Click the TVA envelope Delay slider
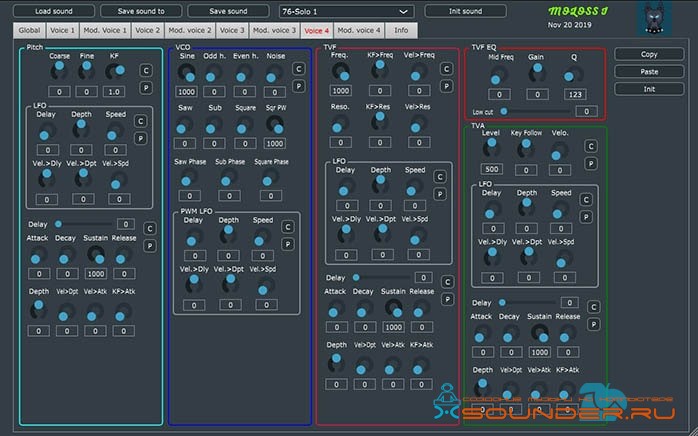Screen dimensions: 698x436 [528, 302]
